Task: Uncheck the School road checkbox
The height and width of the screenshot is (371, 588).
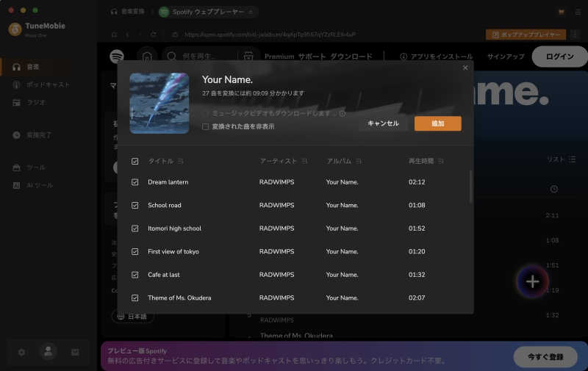Action: 135,206
